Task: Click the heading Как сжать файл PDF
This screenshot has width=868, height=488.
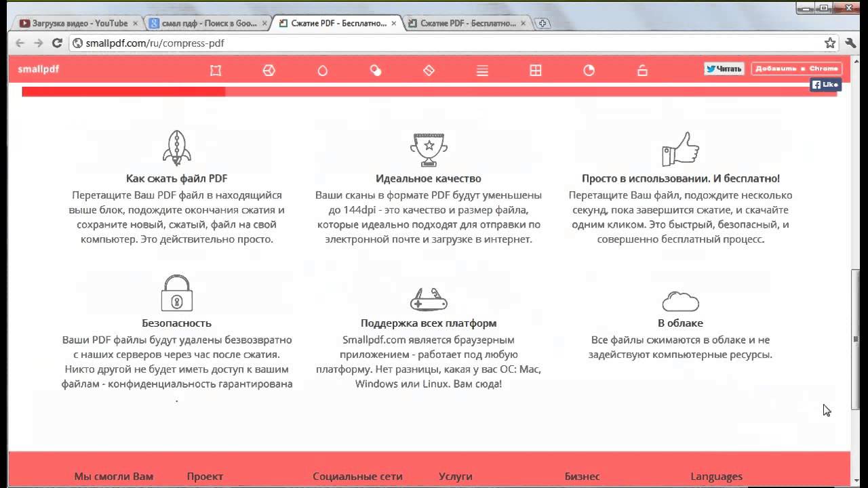Action: 176,179
